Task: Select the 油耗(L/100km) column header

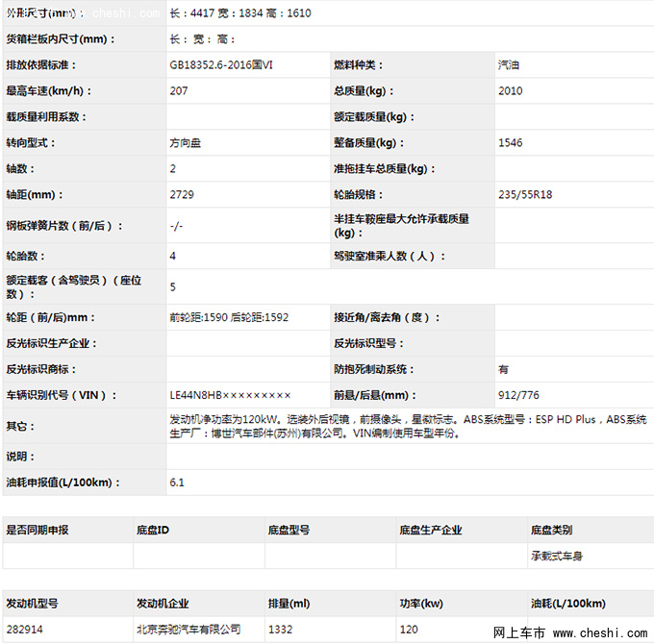Action: tap(568, 604)
